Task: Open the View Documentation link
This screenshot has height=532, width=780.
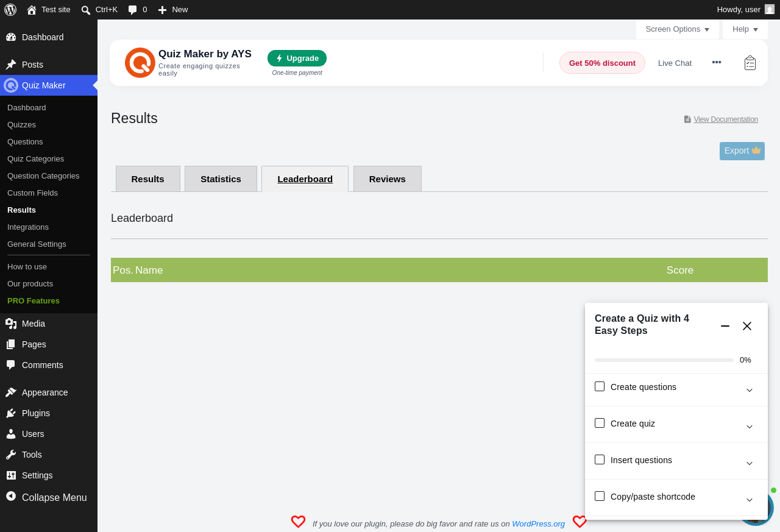Action: 726,119
